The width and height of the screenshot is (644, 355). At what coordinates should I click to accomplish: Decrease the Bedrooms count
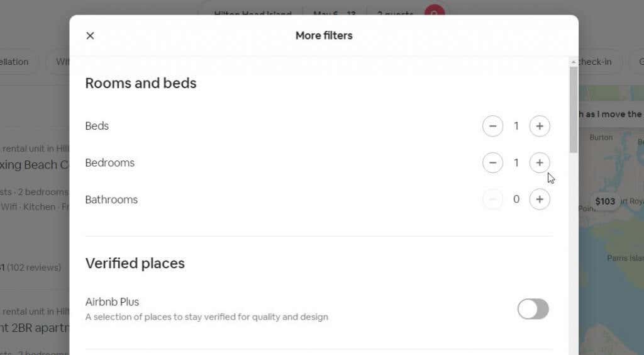[x=492, y=163]
